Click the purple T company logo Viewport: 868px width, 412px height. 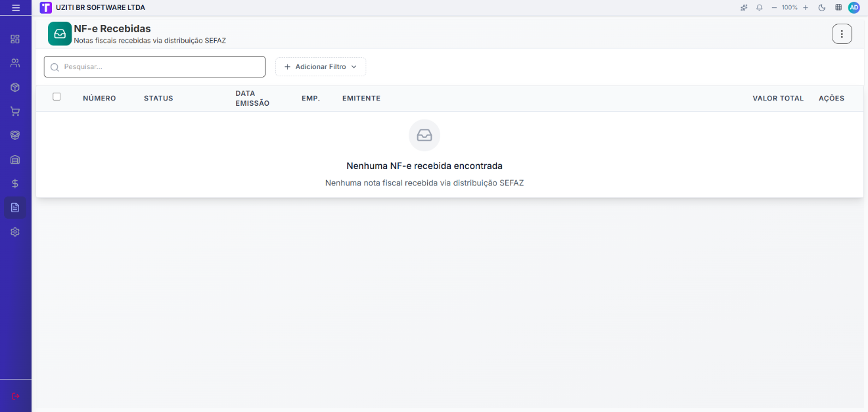(45, 7)
